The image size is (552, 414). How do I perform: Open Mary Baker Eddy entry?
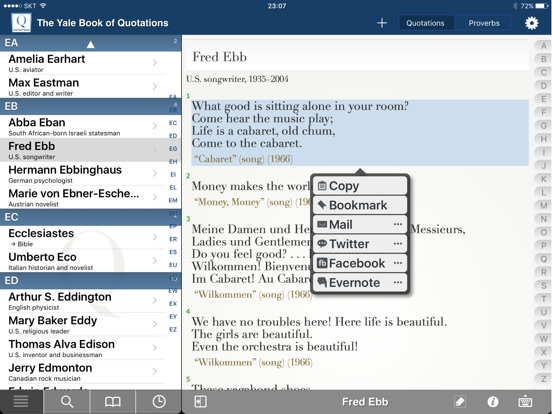(x=83, y=324)
